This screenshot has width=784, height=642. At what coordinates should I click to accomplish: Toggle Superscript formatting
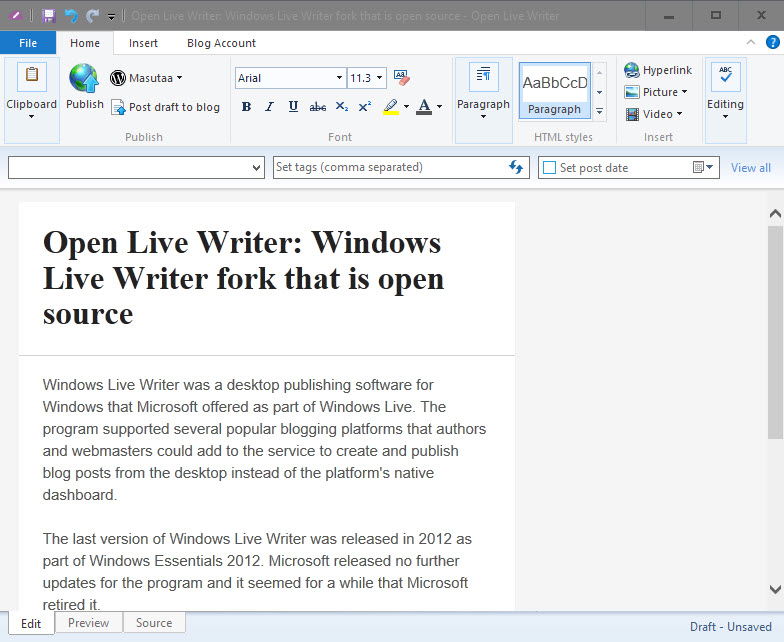coord(365,106)
